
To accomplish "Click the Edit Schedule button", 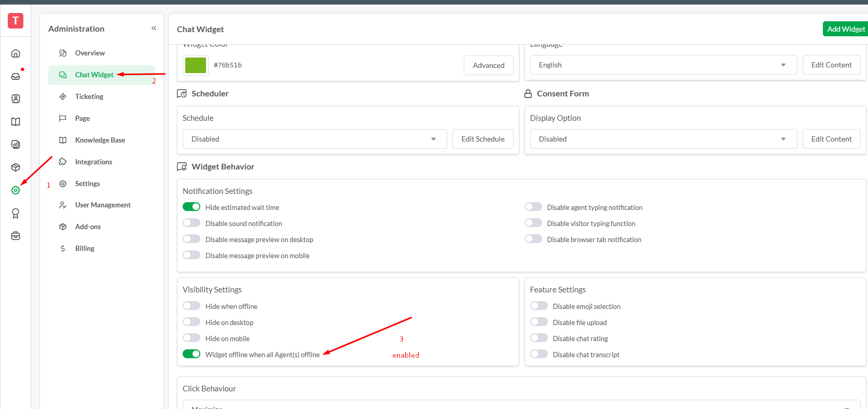I will pyautogui.click(x=483, y=139).
